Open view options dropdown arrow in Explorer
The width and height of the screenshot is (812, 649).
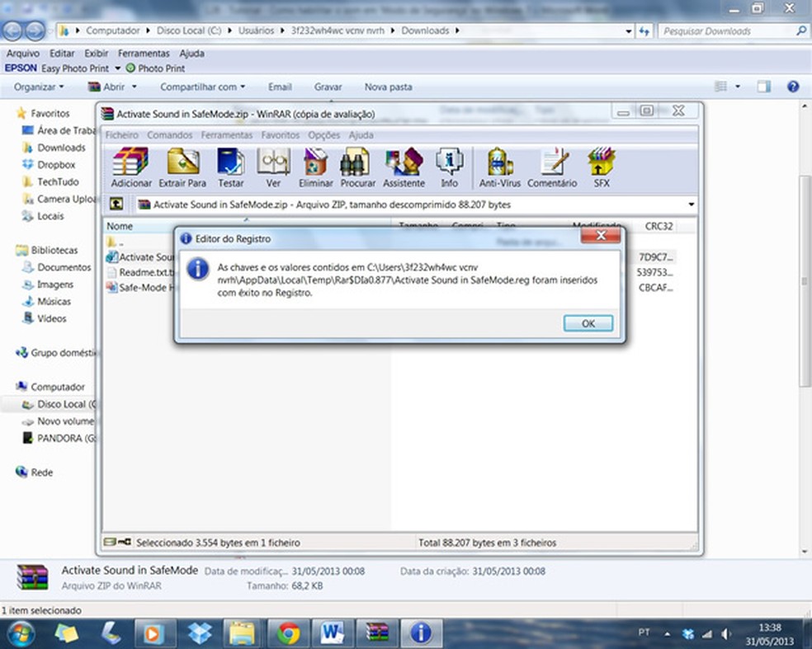738,87
